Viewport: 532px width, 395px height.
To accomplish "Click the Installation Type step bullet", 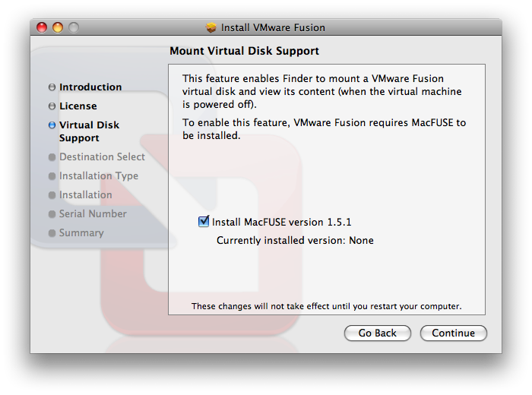I will (52, 176).
